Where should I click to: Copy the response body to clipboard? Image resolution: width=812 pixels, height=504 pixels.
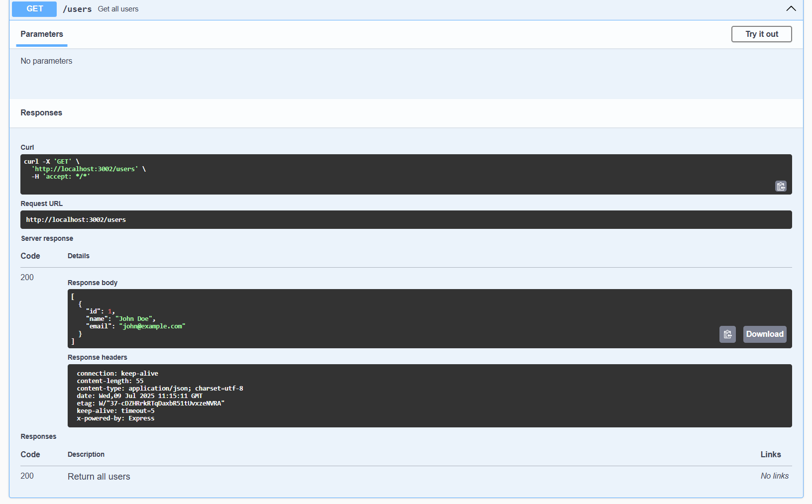pos(727,334)
